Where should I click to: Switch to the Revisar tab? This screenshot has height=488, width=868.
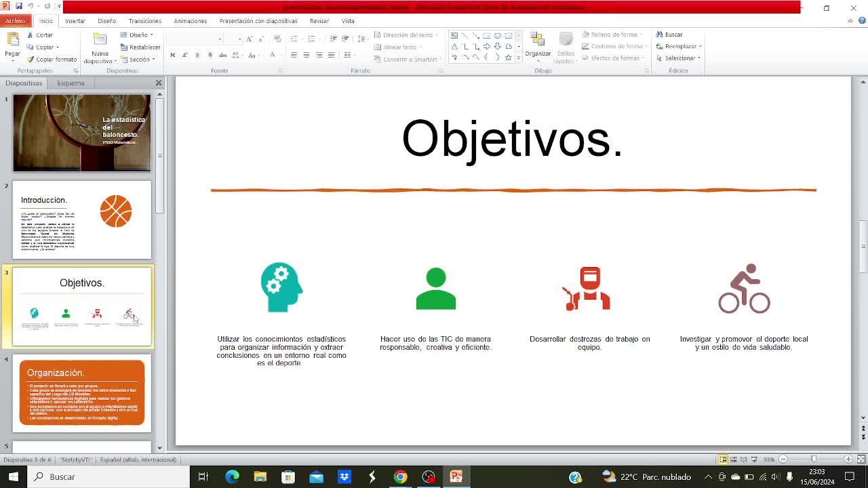pos(319,21)
